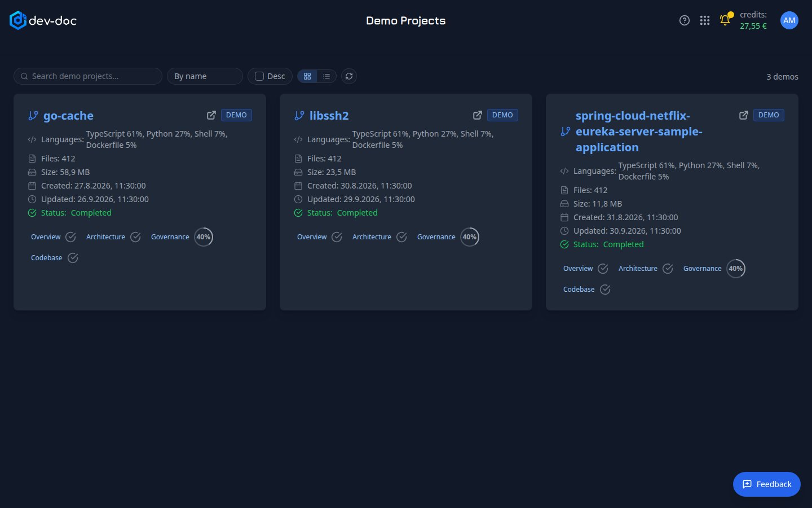Click the dev-doc logo icon

pyautogui.click(x=17, y=20)
